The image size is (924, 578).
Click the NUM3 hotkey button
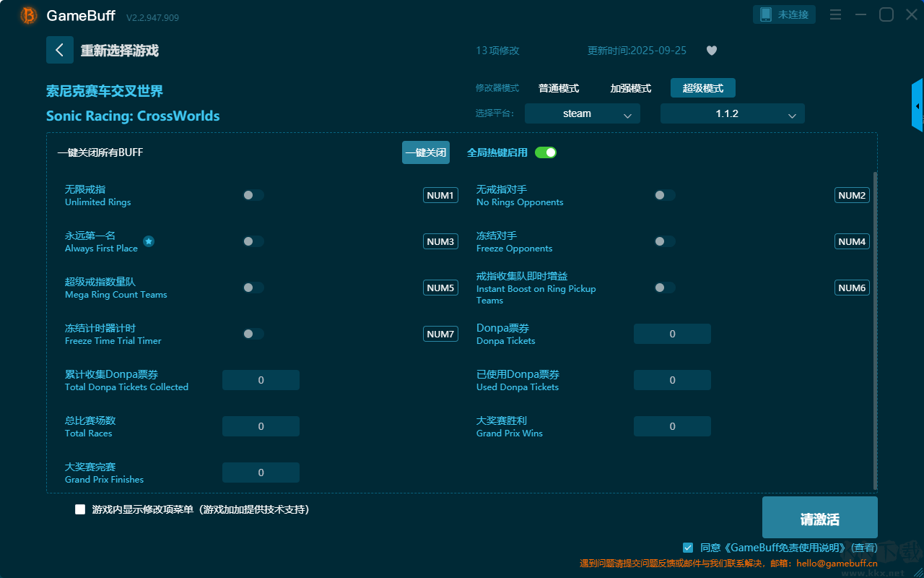[x=440, y=241]
